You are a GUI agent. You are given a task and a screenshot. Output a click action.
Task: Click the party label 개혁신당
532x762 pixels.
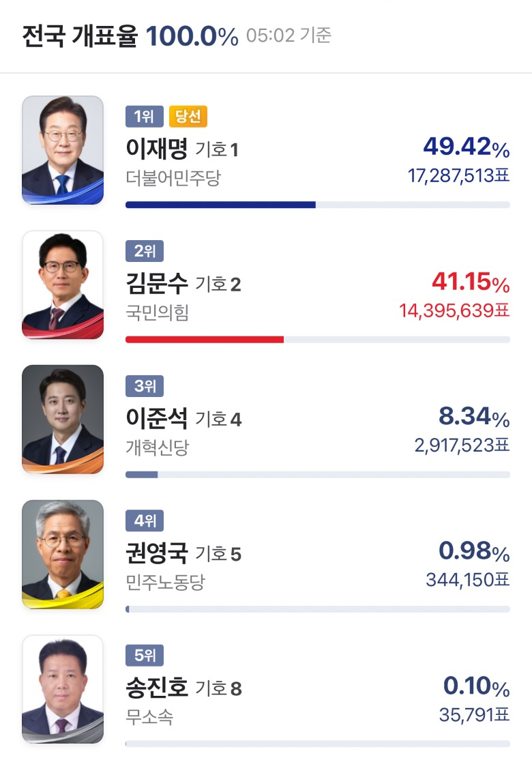(x=158, y=448)
